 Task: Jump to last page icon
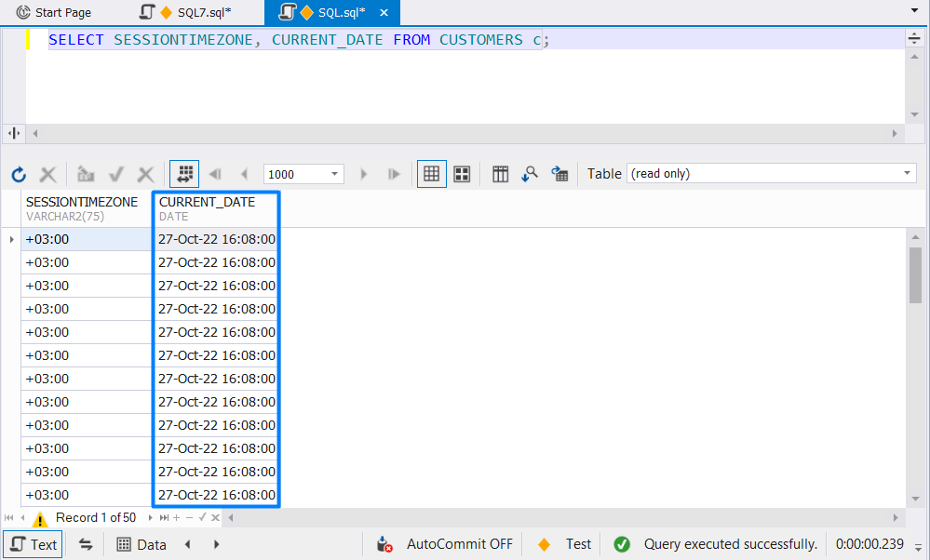click(393, 174)
